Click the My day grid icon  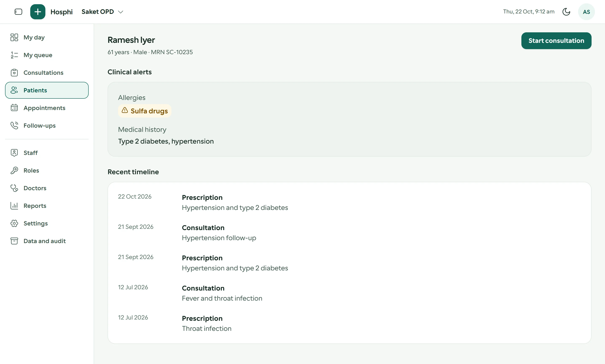click(x=14, y=37)
